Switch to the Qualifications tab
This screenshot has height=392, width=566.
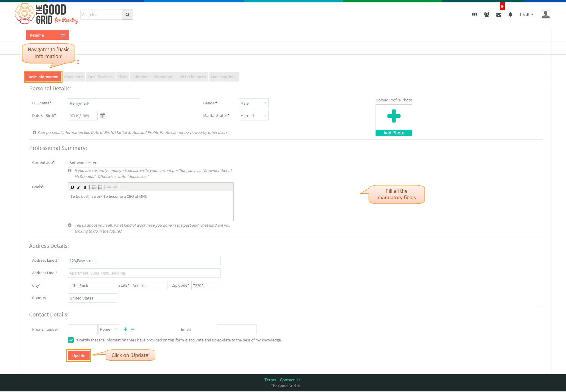(100, 77)
